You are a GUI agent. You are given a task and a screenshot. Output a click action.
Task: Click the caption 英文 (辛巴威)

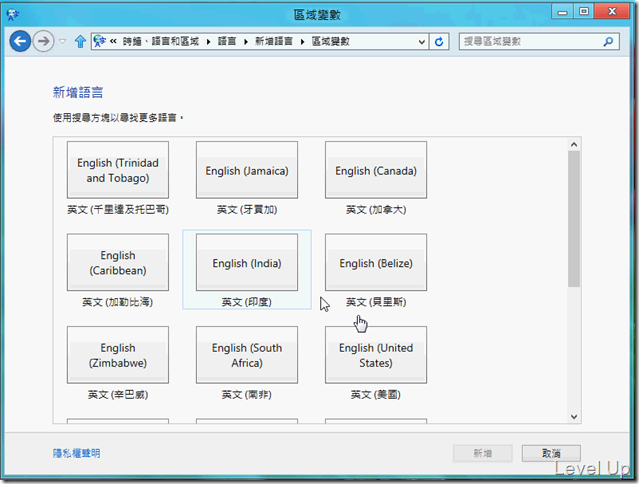click(118, 394)
